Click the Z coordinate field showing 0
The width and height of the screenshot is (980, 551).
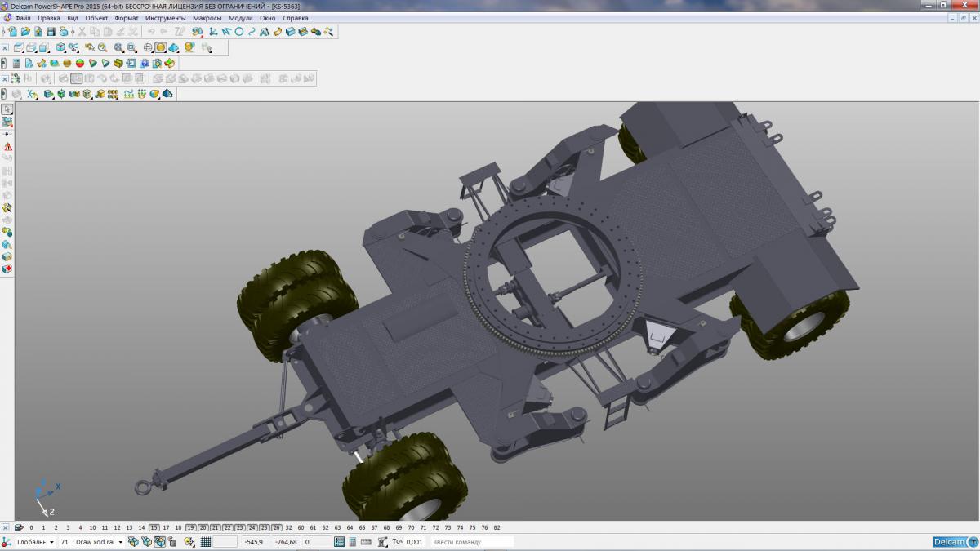[317, 542]
